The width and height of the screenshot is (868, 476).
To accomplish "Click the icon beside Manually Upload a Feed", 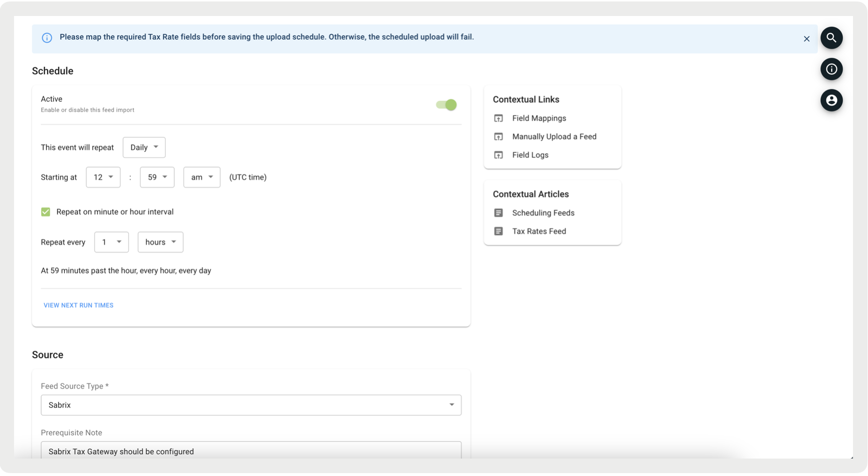I will (x=498, y=137).
